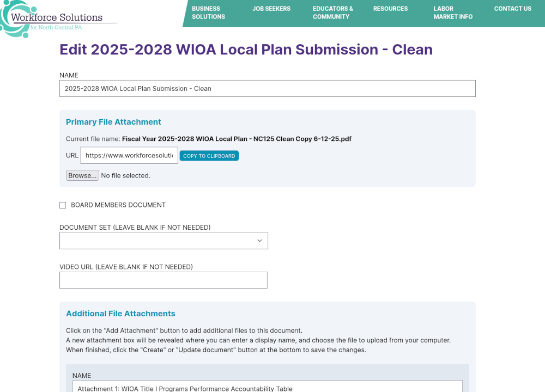The image size is (545, 392).
Task: Click the Video URL input field
Action: point(163,280)
